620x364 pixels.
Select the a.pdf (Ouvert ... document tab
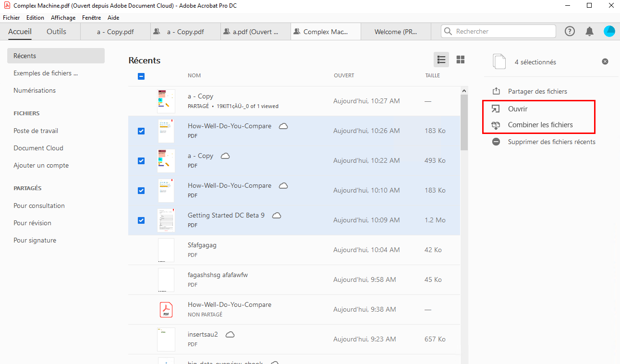(255, 32)
